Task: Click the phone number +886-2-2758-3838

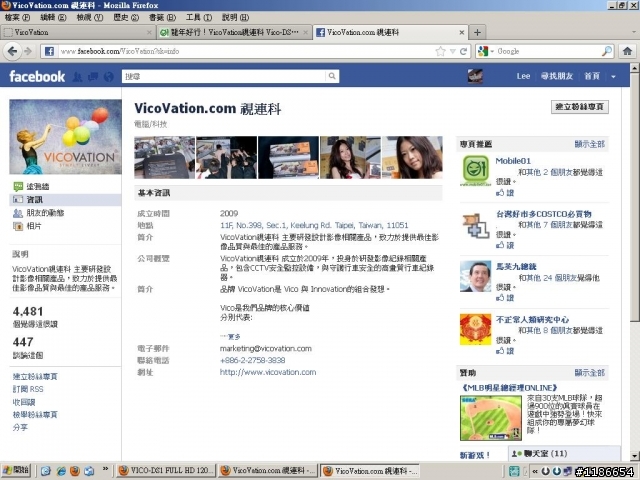Action: pos(252,360)
